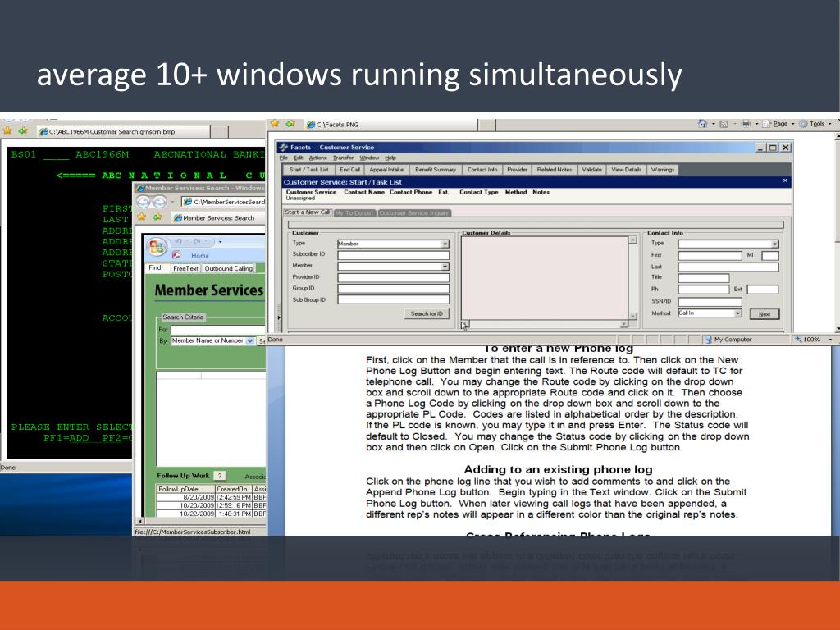Click the Favorites star in Member Services browser
This screenshot has width=840, height=630.
pyautogui.click(x=141, y=217)
